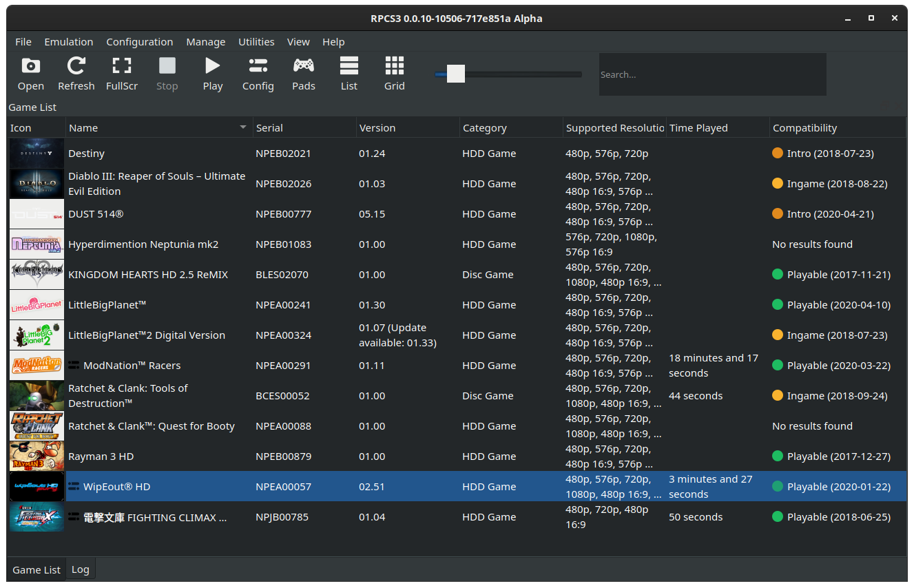
Task: Click Hyperdimention Neptunia mk2 icon
Action: (37, 244)
